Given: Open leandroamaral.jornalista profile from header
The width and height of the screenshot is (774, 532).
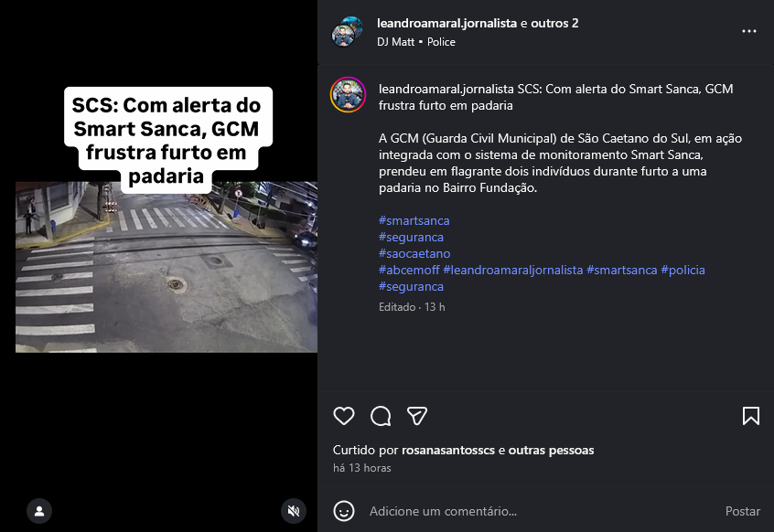Looking at the screenshot, I should point(446,23).
